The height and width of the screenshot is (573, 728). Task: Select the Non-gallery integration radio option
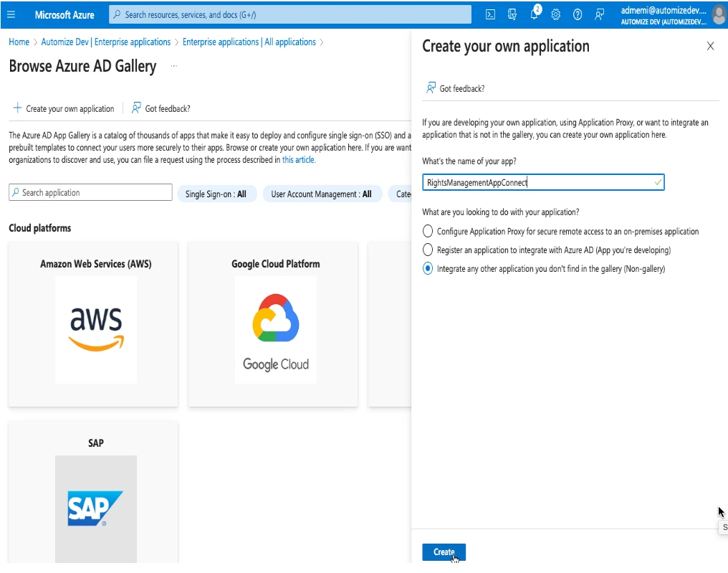point(428,268)
